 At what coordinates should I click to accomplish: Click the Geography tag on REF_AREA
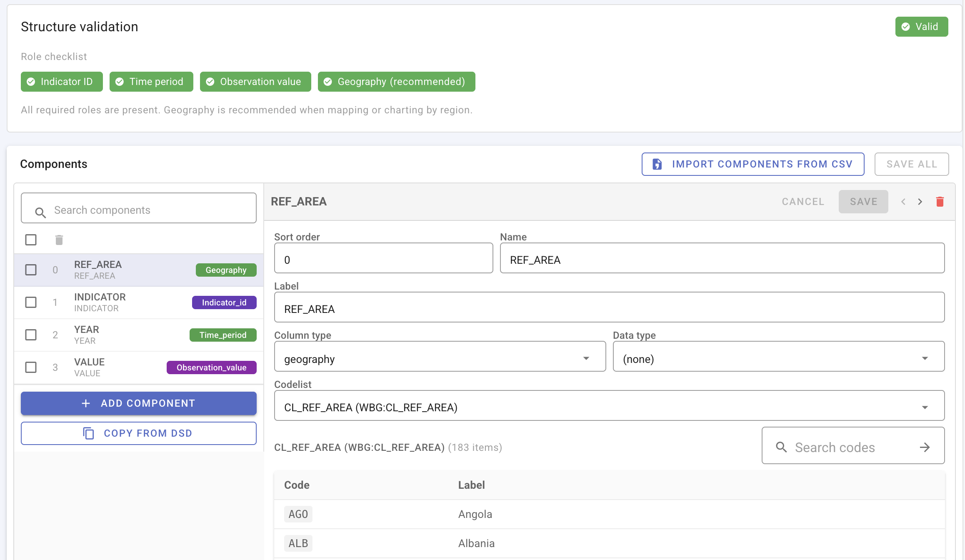point(226,270)
